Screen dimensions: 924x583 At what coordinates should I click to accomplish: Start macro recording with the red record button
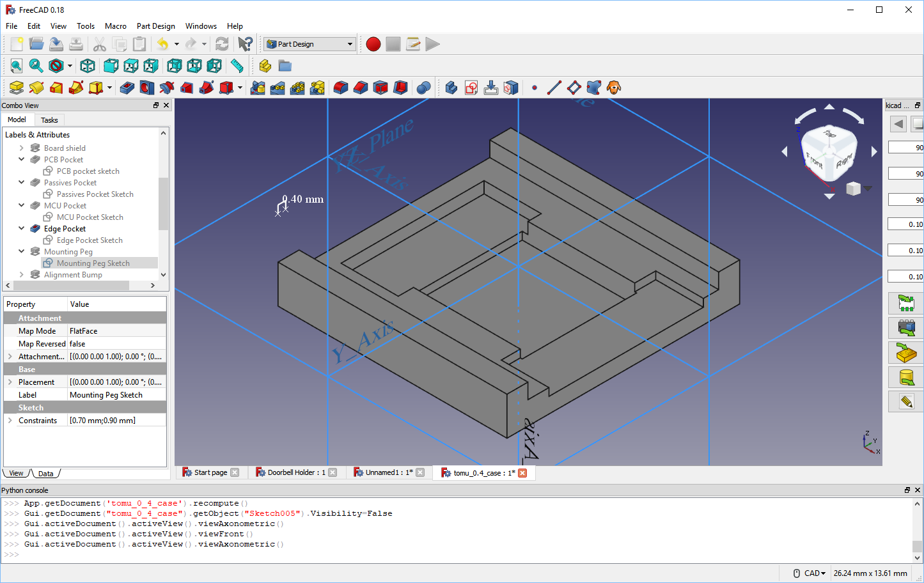point(373,44)
